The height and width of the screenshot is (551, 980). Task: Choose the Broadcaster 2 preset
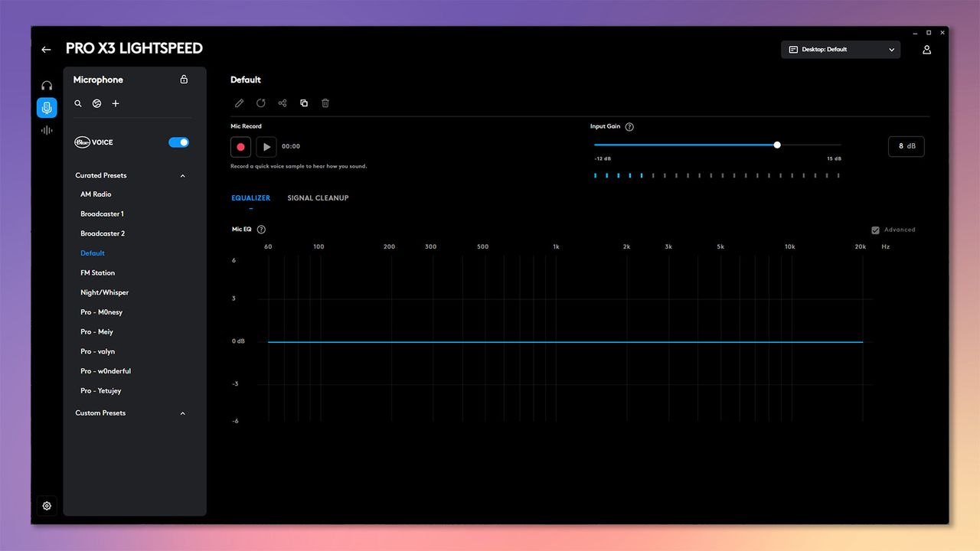pos(103,233)
